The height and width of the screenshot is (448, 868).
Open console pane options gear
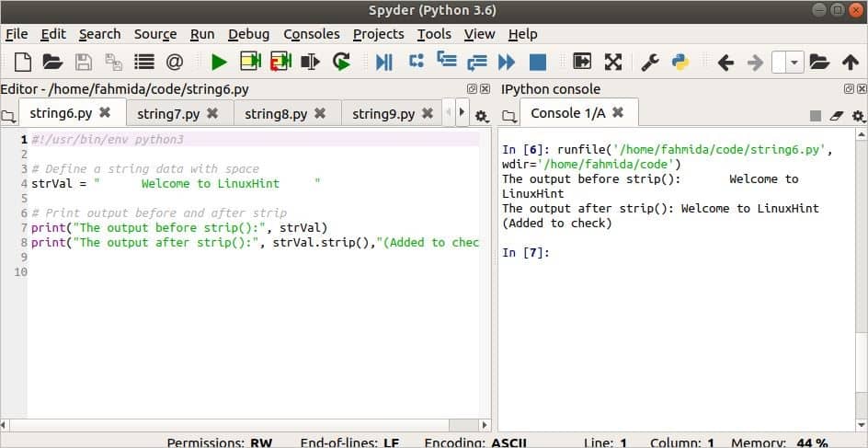click(x=858, y=116)
